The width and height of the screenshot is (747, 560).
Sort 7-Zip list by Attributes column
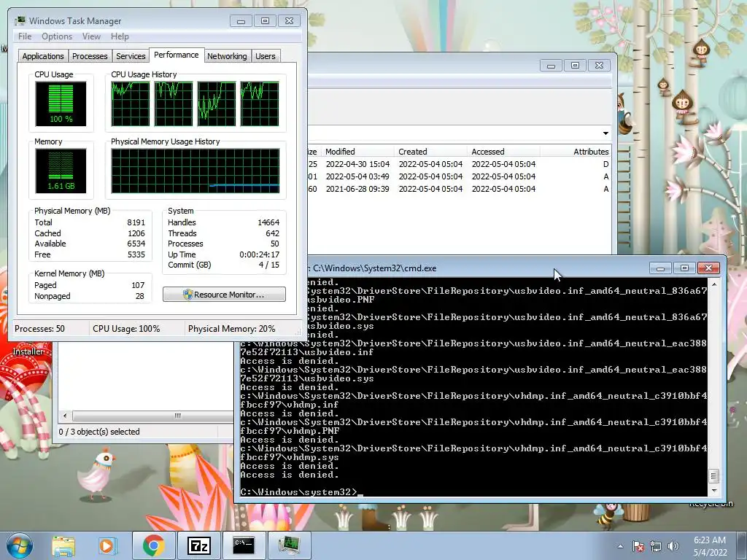(x=575, y=152)
